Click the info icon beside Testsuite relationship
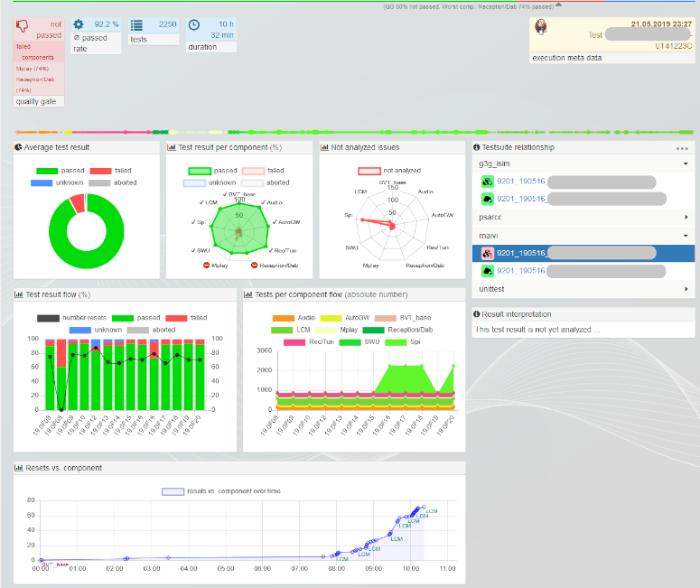Viewport: 700px width, 588px height. 477,147
